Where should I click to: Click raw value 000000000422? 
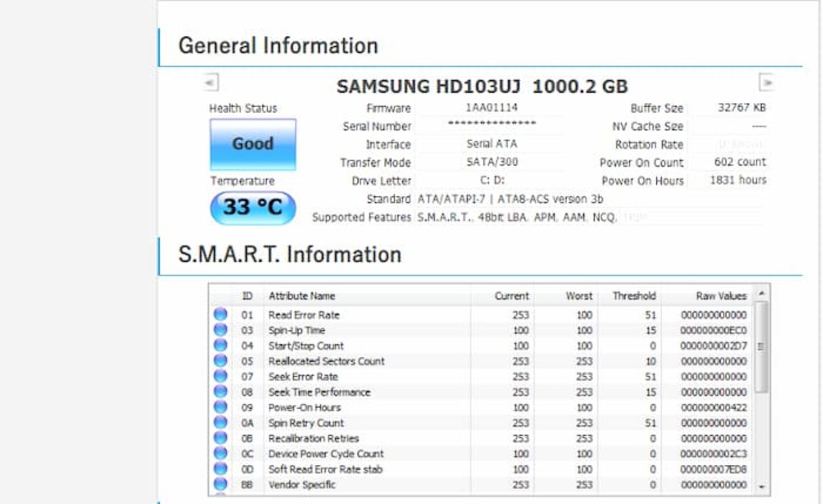coord(713,407)
